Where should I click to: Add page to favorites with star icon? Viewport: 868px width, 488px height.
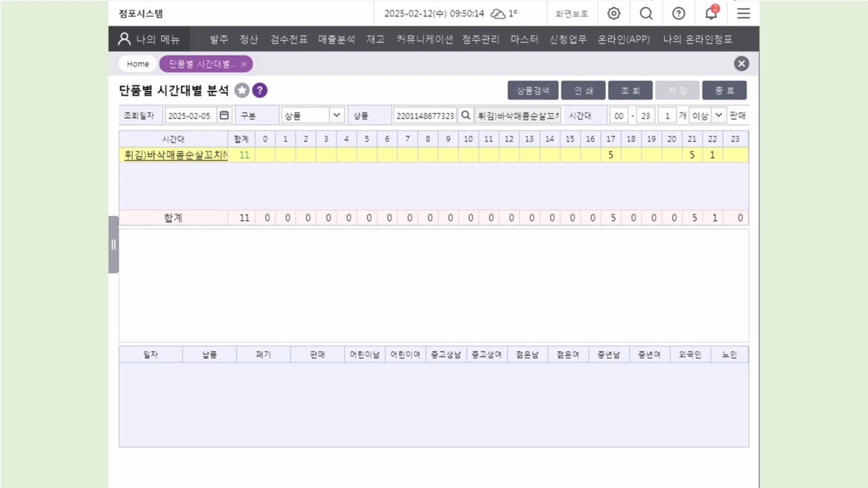point(242,90)
